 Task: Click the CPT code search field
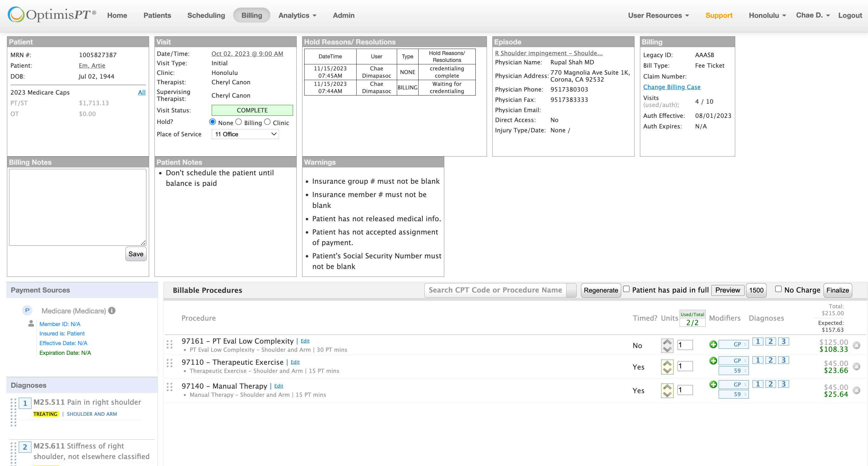coord(495,290)
